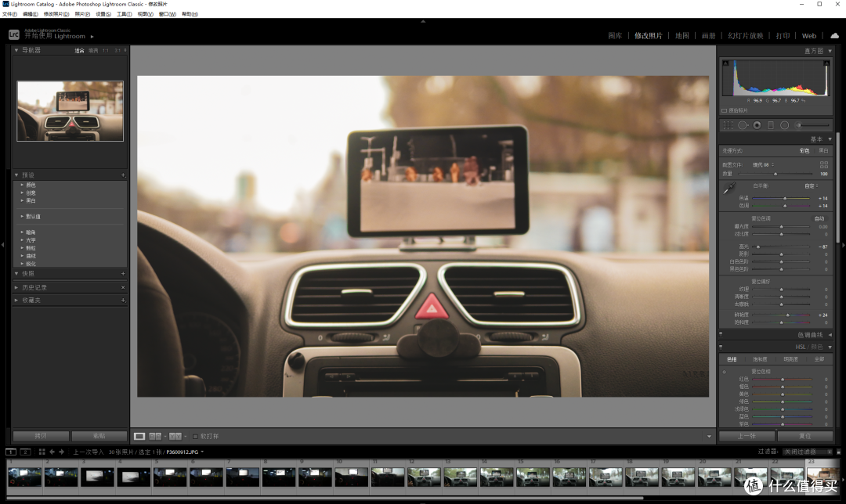Open the profile browser grid icon
This screenshot has width=846, height=504.
tap(824, 164)
